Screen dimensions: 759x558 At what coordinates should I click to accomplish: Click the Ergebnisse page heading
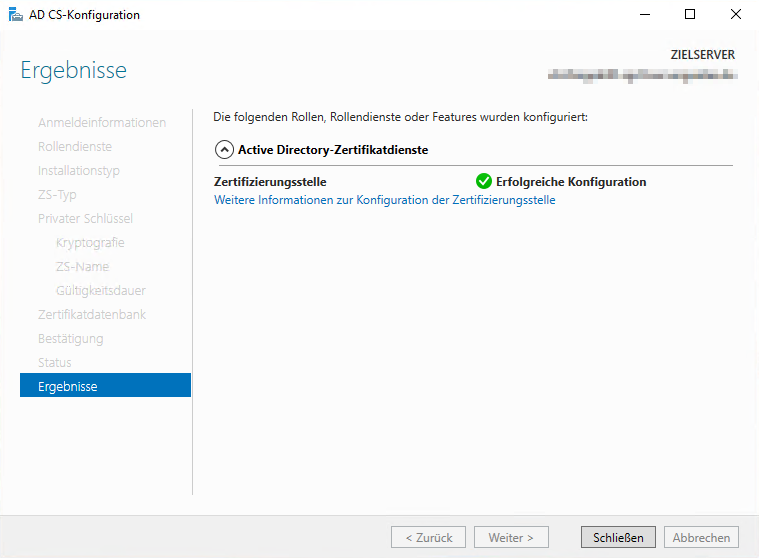click(74, 71)
